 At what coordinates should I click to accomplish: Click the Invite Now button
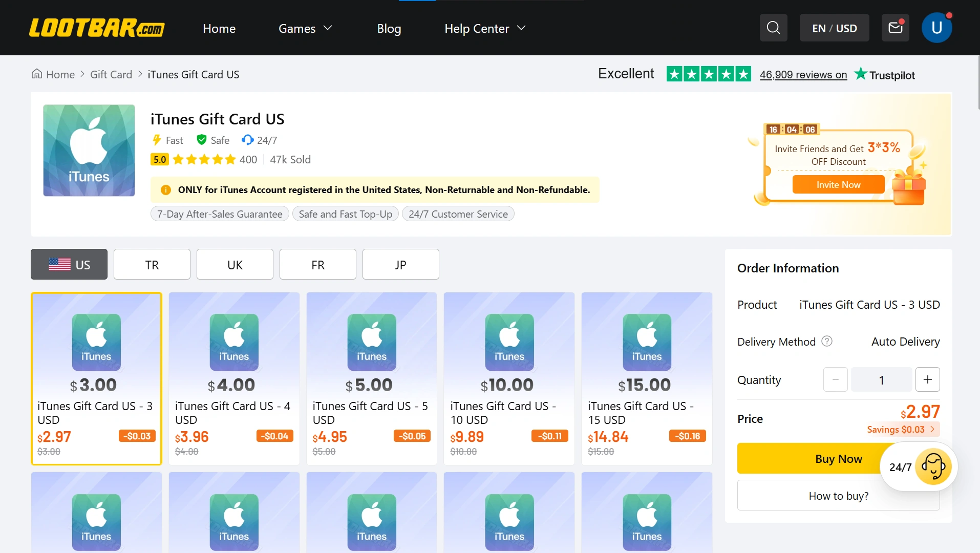pyautogui.click(x=838, y=184)
